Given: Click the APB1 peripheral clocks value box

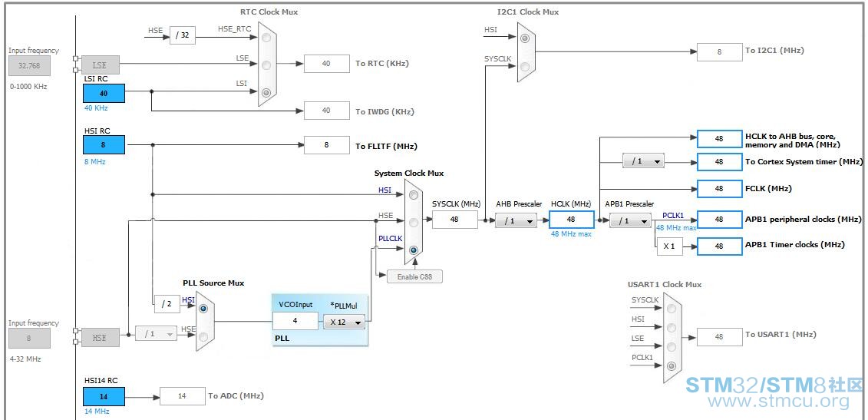Looking at the screenshot, I should (x=719, y=220).
